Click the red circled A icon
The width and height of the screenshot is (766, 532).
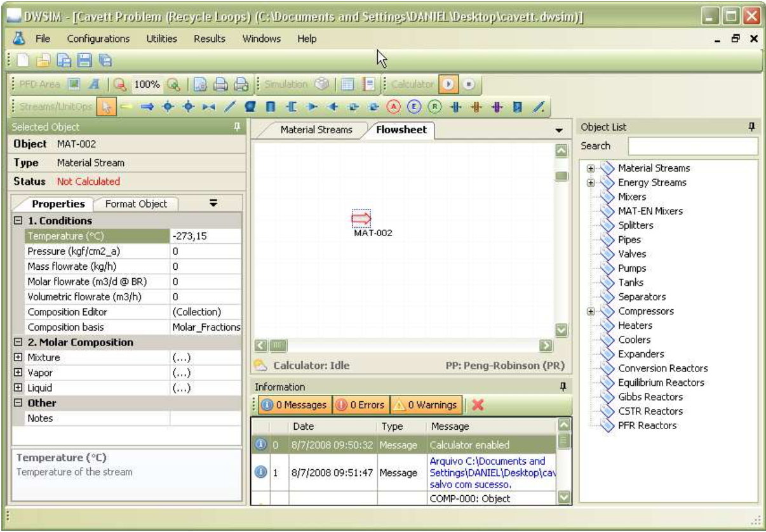393,105
